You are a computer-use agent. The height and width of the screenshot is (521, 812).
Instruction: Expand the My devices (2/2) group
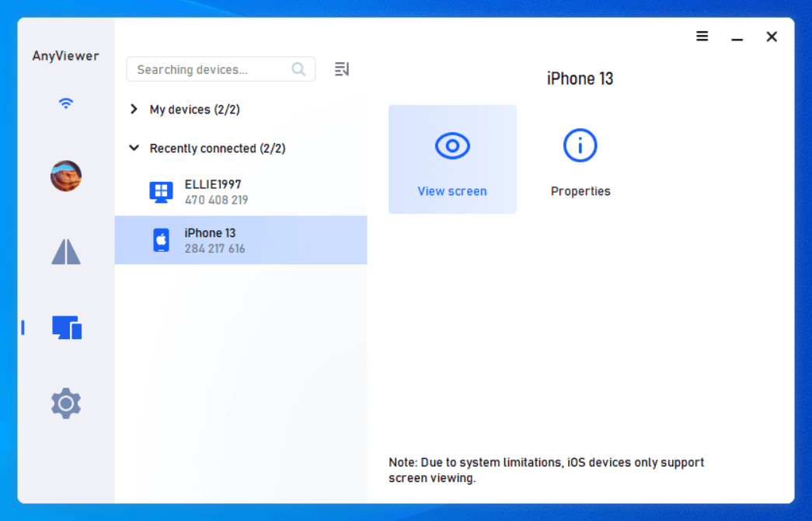click(x=134, y=109)
